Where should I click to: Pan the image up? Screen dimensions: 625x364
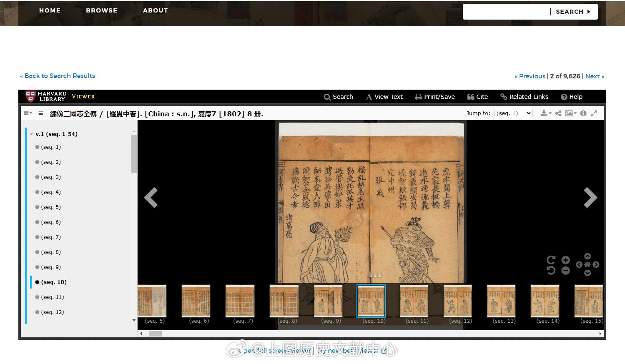[x=587, y=256]
